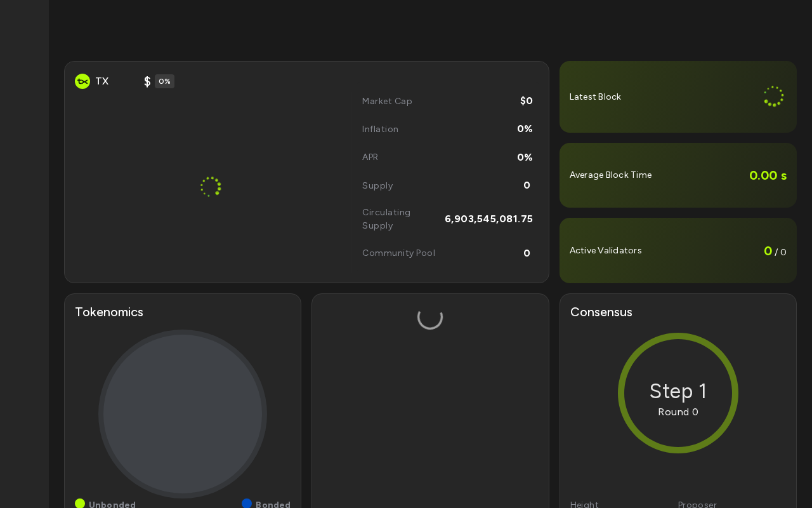Open the Average Block Time card
Viewport: 812px width, 508px height.
pyautogui.click(x=678, y=175)
